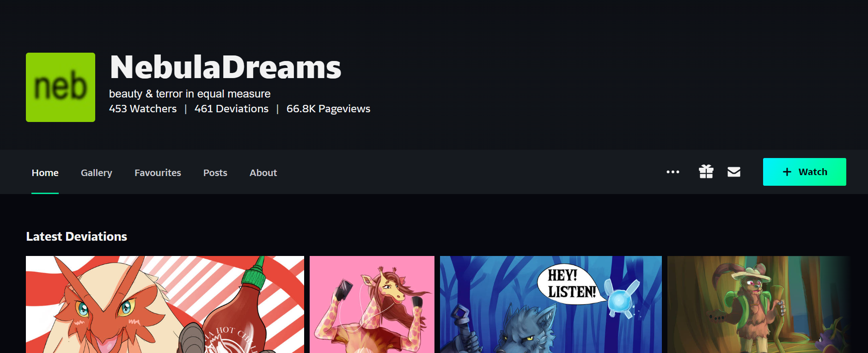The height and width of the screenshot is (353, 868).
Task: Click the tagline beauty & terror text
Action: pyautogui.click(x=190, y=94)
